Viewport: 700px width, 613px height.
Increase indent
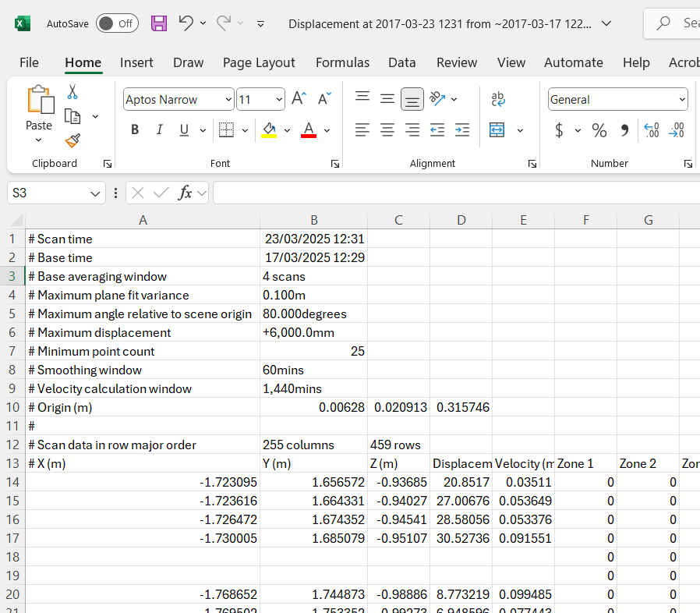point(462,130)
